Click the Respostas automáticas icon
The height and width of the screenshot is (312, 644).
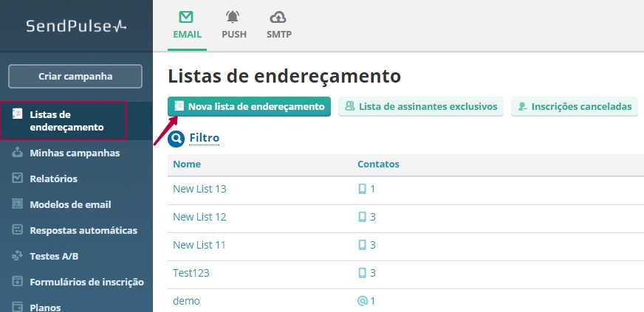point(18,230)
